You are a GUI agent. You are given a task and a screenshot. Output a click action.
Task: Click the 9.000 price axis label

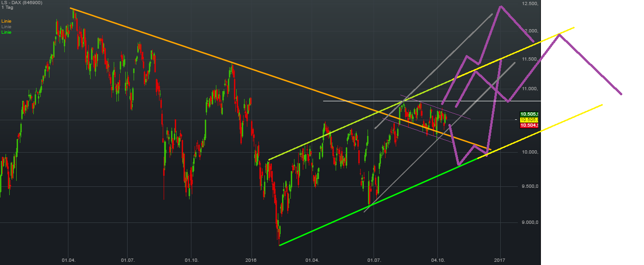coord(531,222)
